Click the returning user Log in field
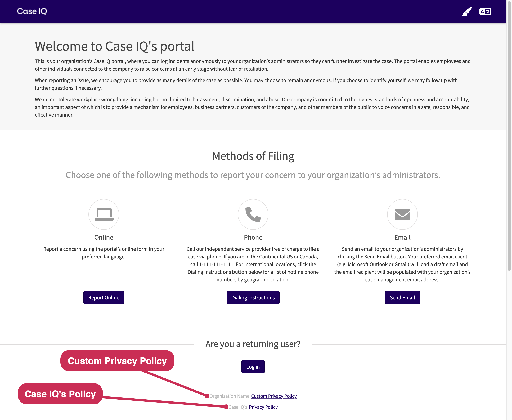Image resolution: width=512 pixels, height=420 pixels. pos(253,366)
